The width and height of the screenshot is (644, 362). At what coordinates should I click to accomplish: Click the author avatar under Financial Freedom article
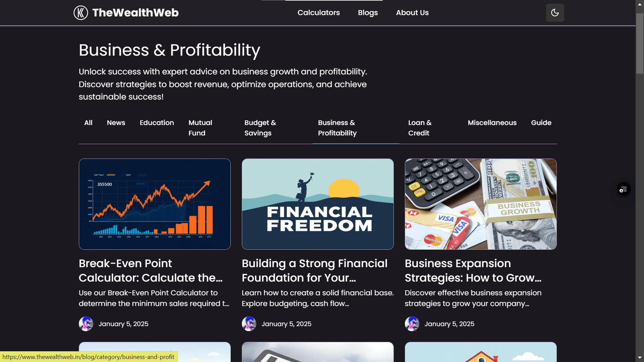tap(249, 324)
